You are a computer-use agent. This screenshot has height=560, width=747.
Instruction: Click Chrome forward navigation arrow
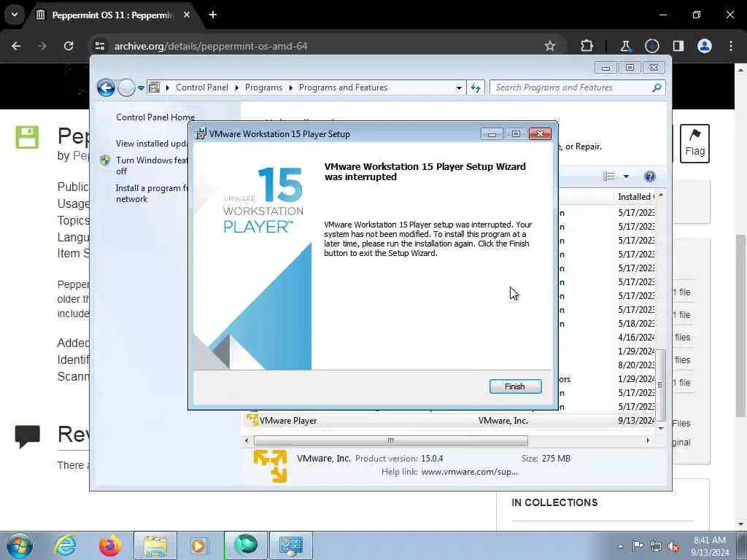pyautogui.click(x=42, y=46)
